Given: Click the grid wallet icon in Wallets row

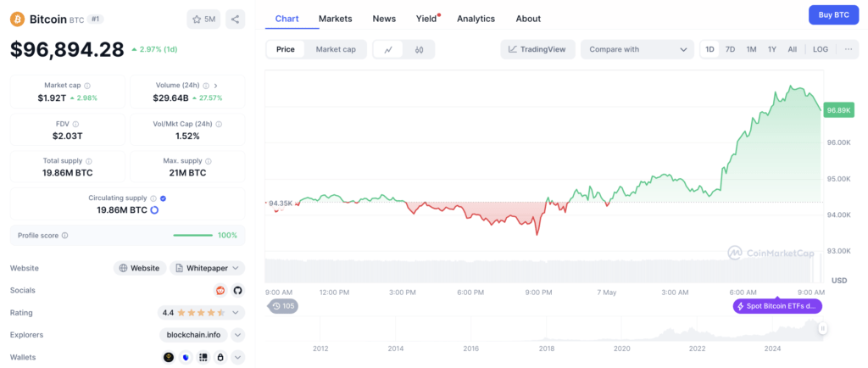Looking at the screenshot, I should pos(203,358).
